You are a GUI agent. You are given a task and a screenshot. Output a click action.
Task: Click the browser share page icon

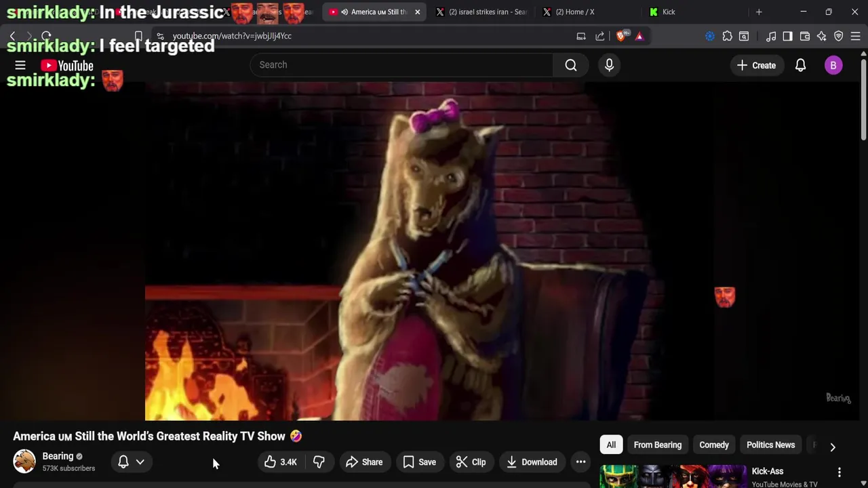point(600,36)
